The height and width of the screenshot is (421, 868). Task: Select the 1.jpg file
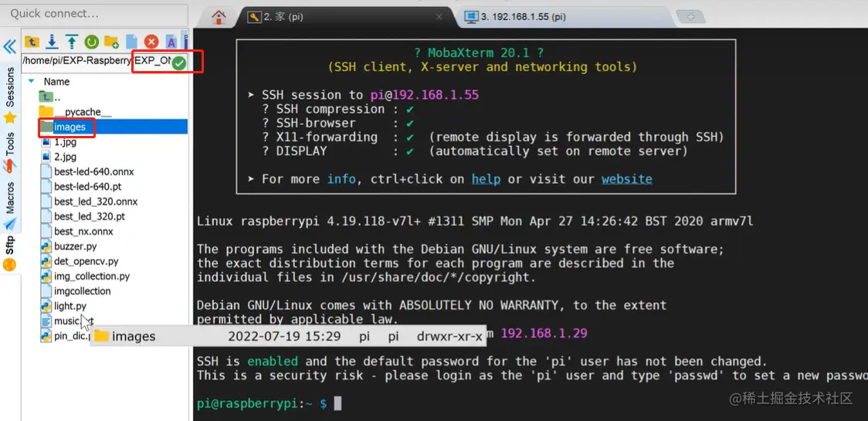click(x=66, y=142)
